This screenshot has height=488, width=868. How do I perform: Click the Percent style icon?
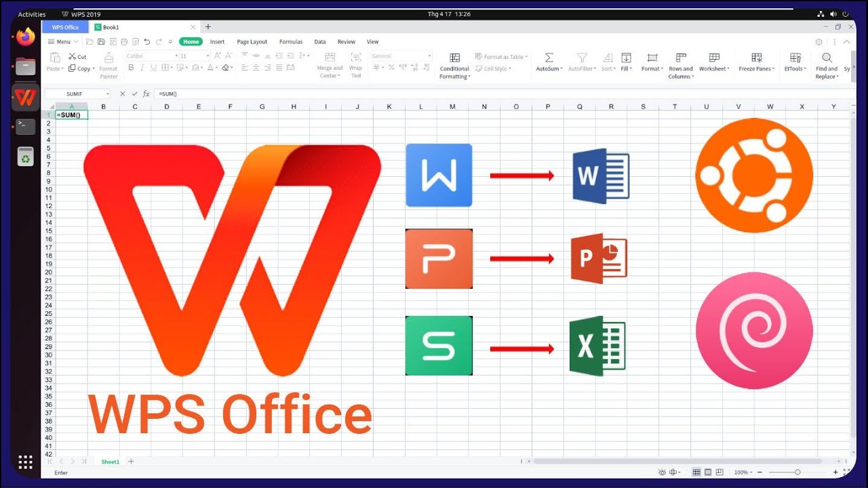click(x=390, y=66)
